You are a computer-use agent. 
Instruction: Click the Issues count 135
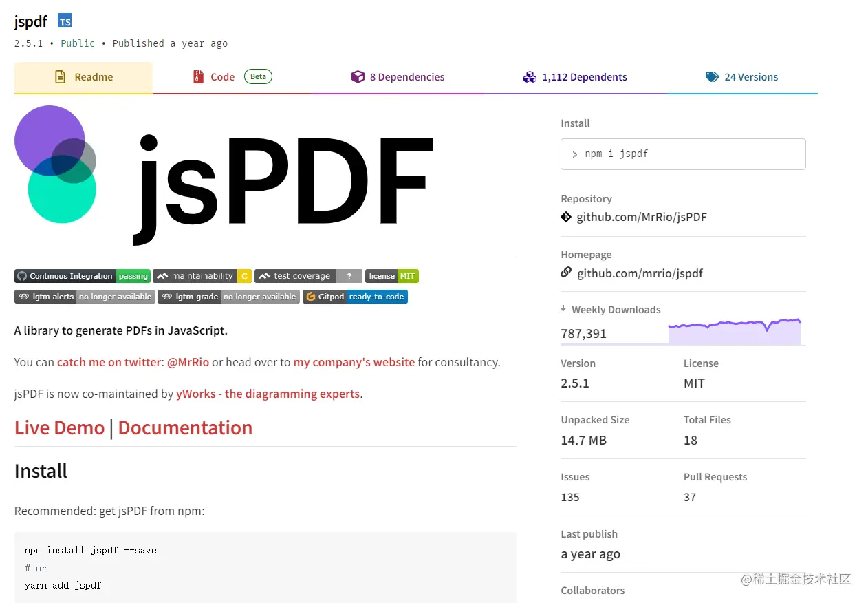click(x=570, y=497)
